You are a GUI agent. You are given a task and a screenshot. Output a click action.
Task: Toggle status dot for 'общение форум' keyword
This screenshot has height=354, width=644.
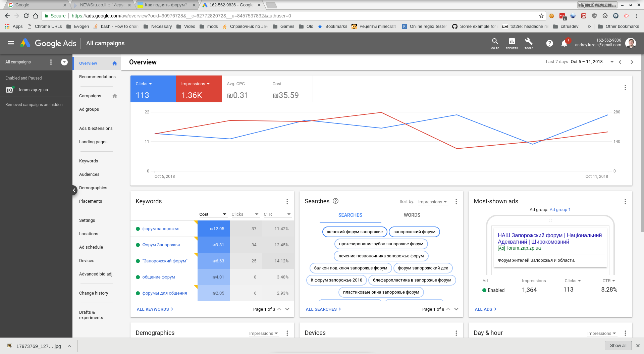coord(138,277)
